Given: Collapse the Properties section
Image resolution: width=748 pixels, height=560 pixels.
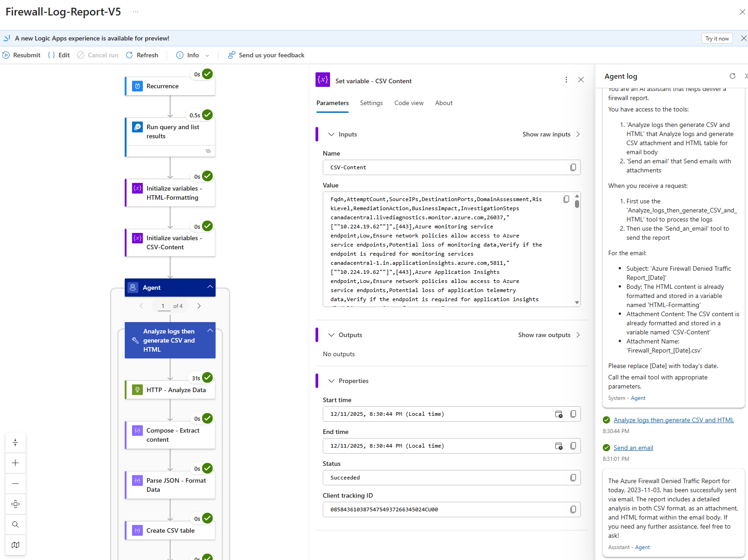Looking at the screenshot, I should coord(331,381).
